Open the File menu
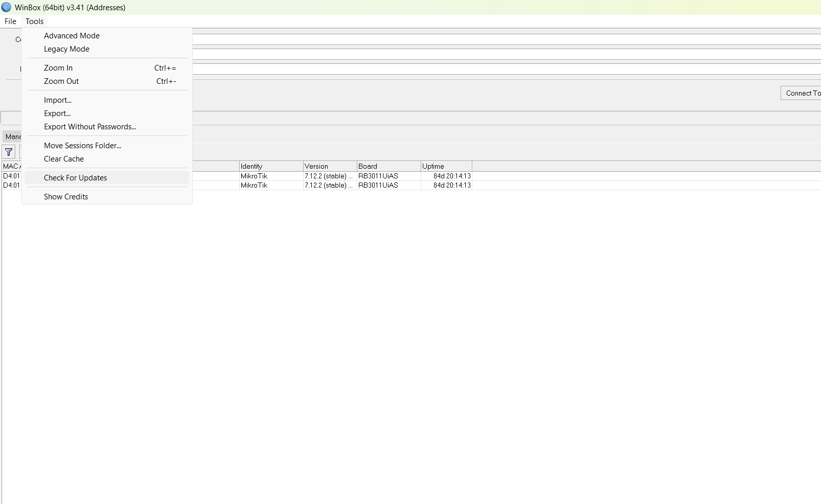Image resolution: width=821 pixels, height=504 pixels. 10,21
